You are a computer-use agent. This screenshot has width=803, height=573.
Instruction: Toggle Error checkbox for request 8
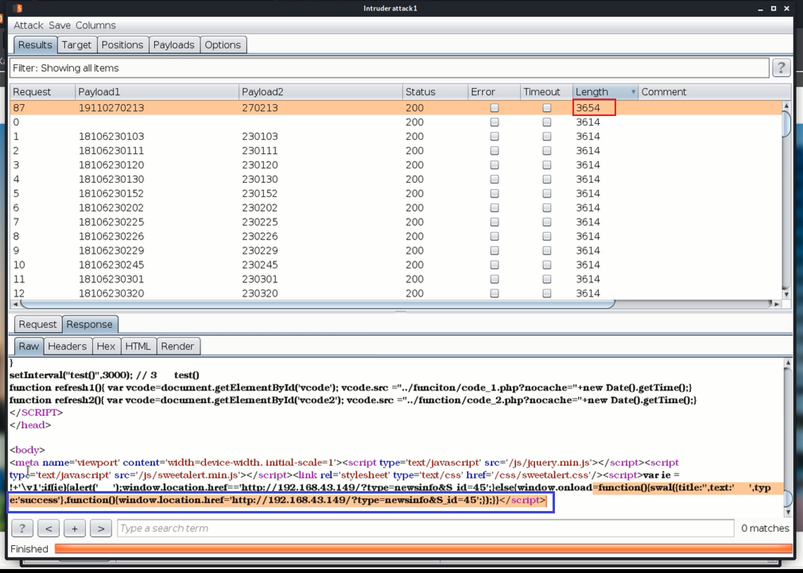(494, 236)
